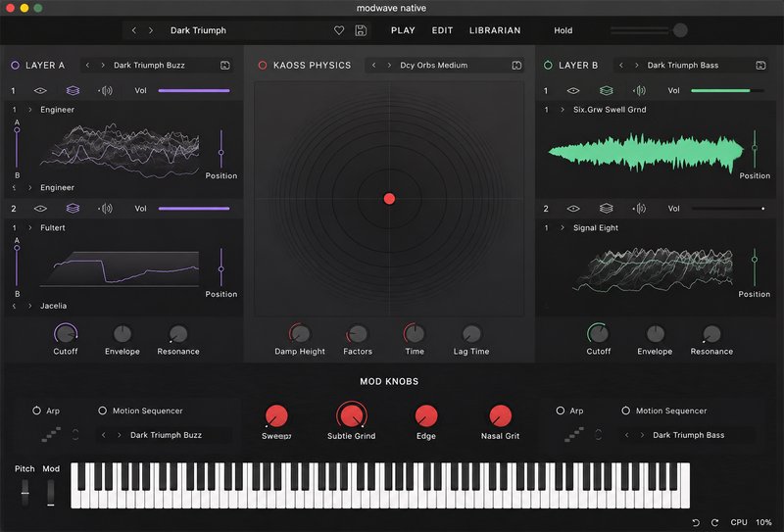Switch to the PLAY page

(403, 30)
